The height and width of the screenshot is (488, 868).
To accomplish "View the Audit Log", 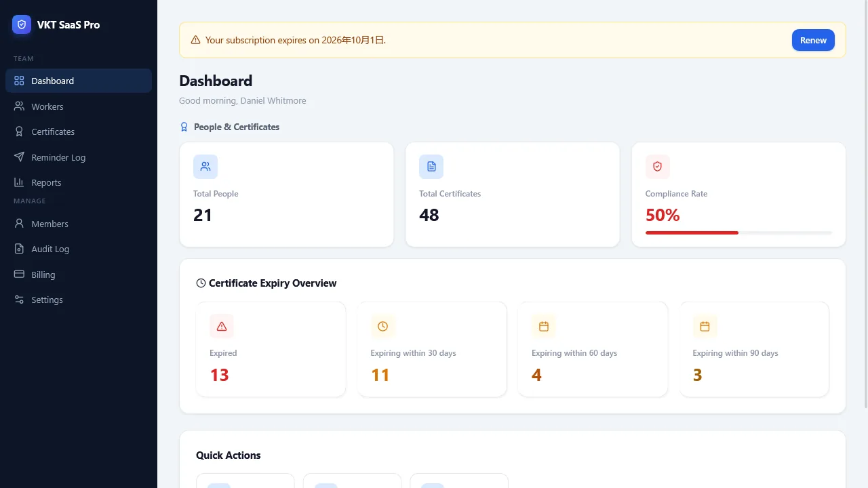I will point(79,249).
